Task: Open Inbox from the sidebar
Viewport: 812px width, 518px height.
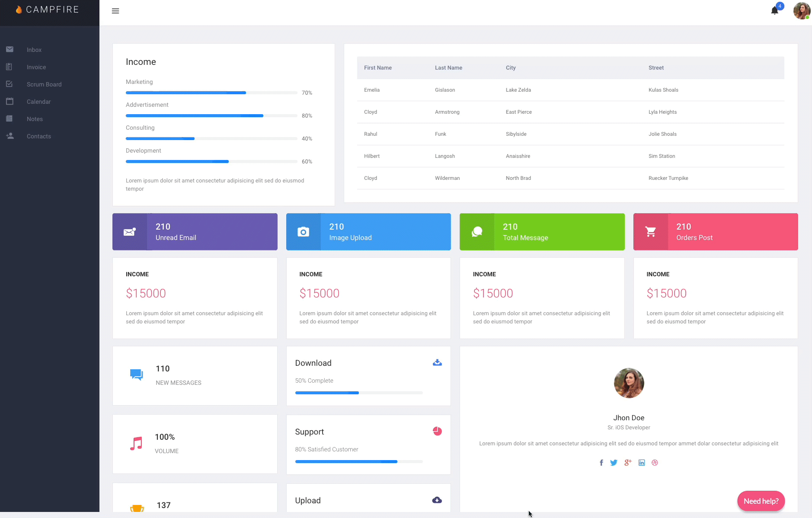Action: pyautogui.click(x=34, y=50)
